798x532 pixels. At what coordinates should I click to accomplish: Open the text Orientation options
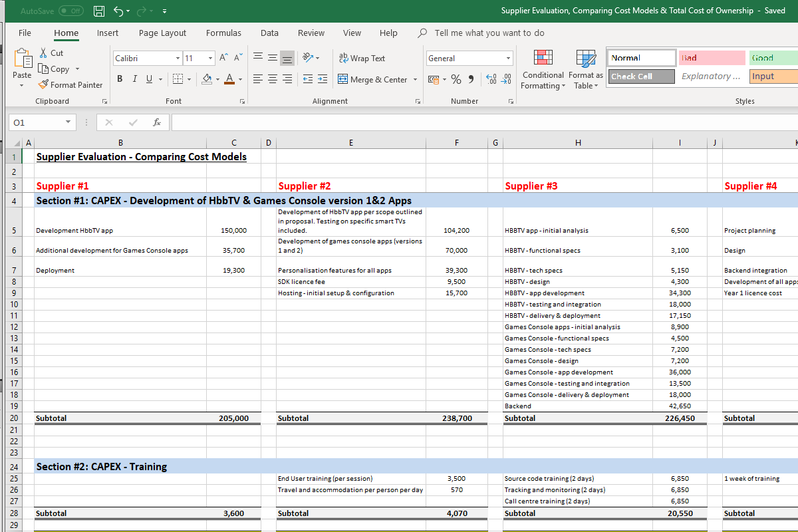click(311, 59)
